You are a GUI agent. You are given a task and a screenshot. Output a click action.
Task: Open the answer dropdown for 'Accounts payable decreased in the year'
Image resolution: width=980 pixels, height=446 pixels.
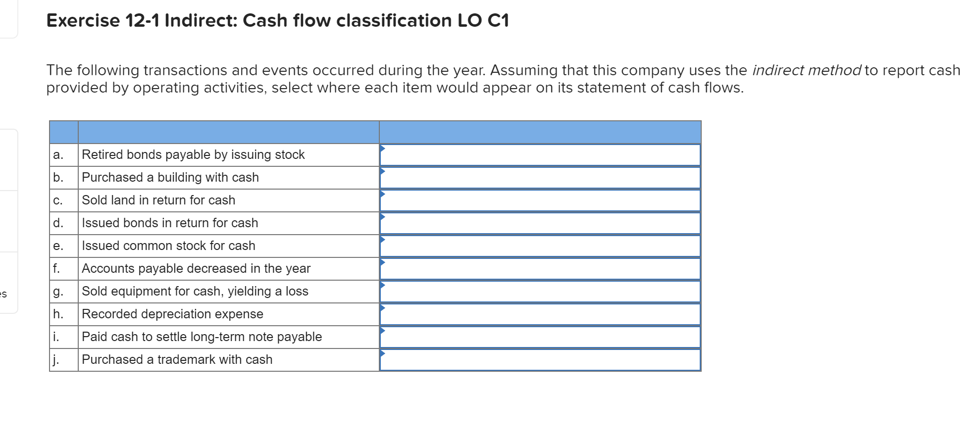540,268
